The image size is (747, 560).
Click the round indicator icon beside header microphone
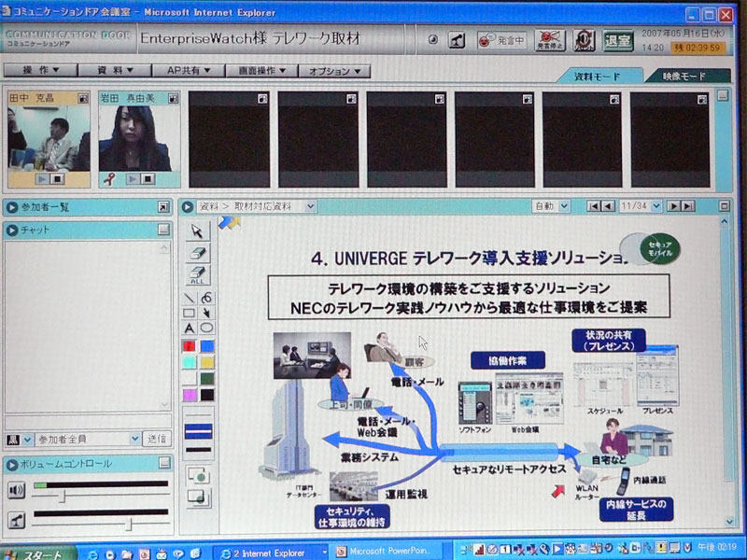[x=433, y=40]
